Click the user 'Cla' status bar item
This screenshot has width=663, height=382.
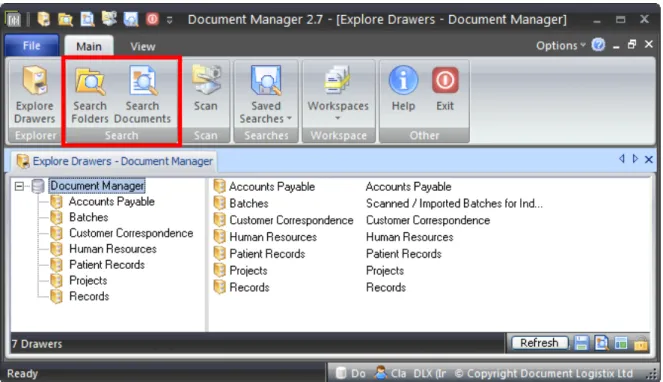pos(390,373)
